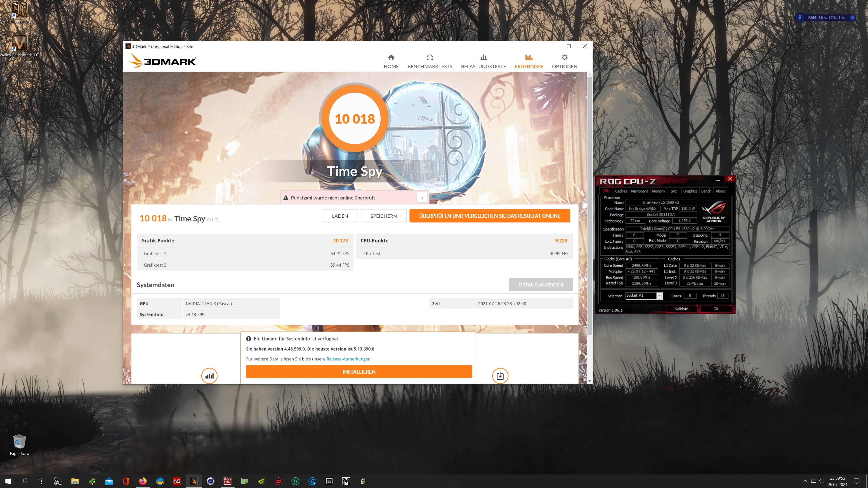Open the green circular U icon on taskbar
Viewport: 868px width, 488px height.
pos(295,481)
